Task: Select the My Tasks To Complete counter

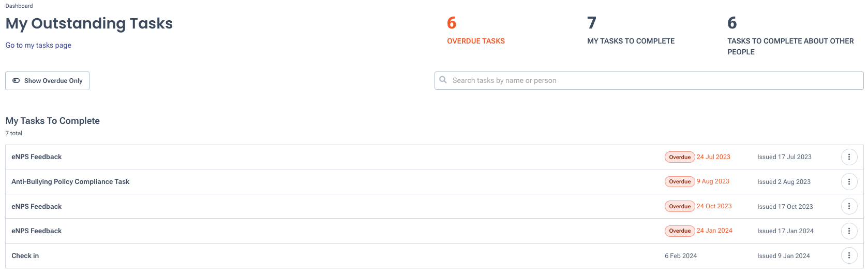Action: click(x=631, y=30)
